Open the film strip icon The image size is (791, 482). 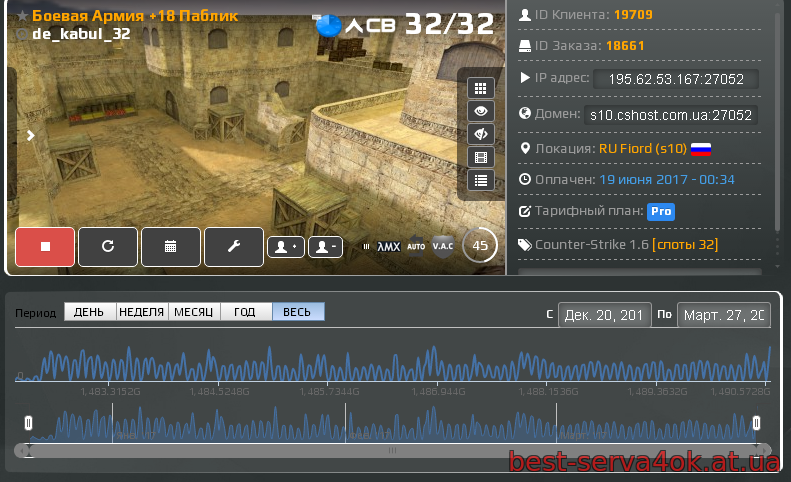point(481,157)
